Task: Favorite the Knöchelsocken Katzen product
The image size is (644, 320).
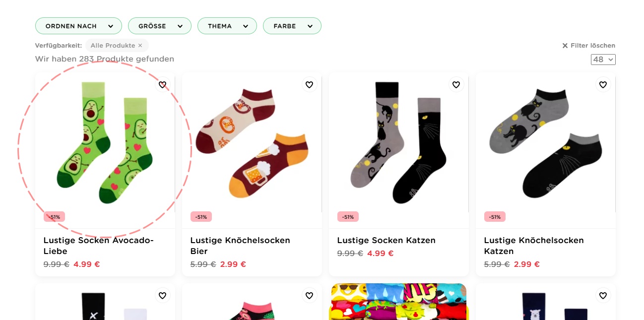Action: coord(603,85)
